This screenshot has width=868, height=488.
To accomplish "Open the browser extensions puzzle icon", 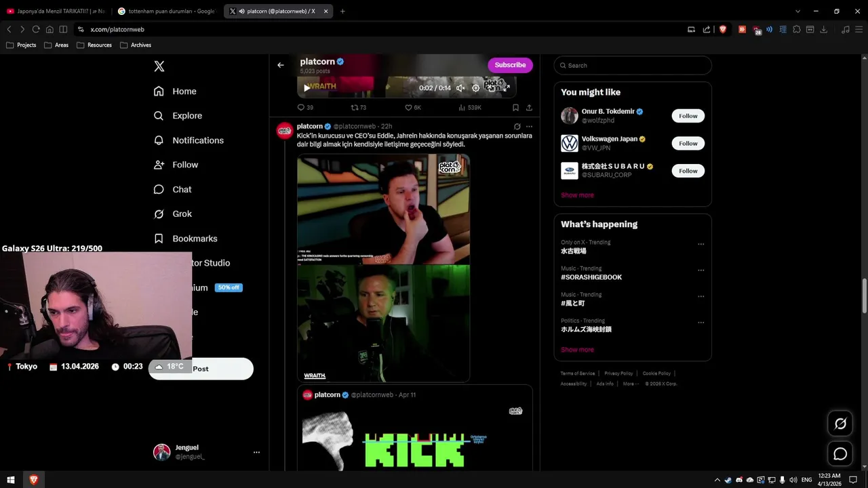I will coord(797,29).
